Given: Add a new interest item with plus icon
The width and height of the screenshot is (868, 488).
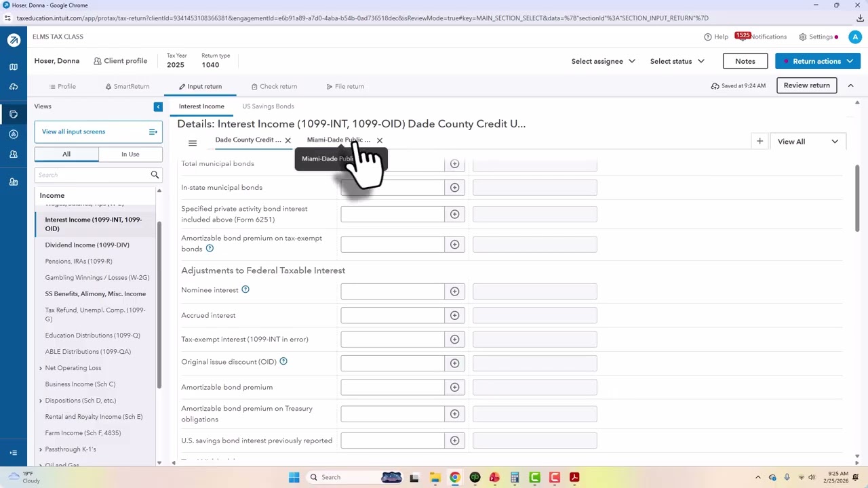Looking at the screenshot, I should point(759,141).
